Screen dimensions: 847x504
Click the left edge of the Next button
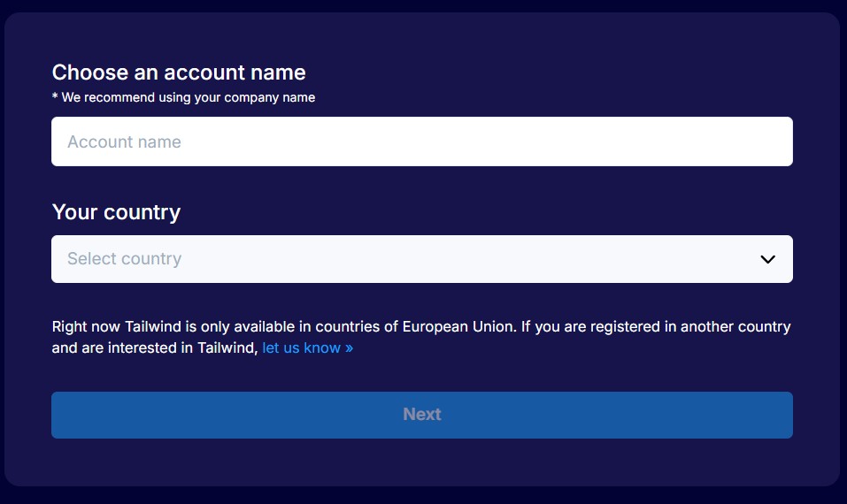click(60, 415)
